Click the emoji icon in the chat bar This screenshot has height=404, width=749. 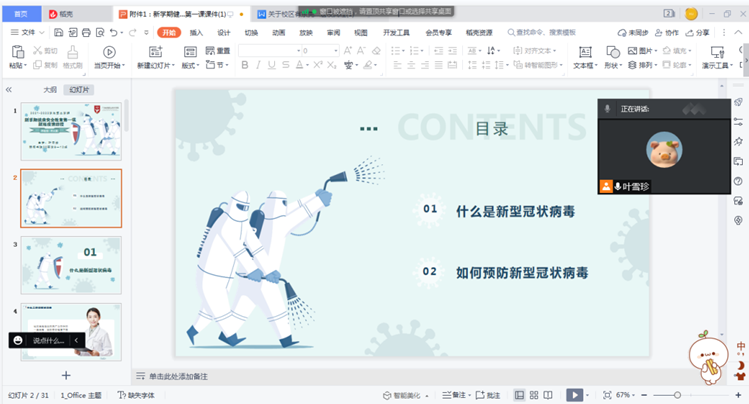point(18,340)
